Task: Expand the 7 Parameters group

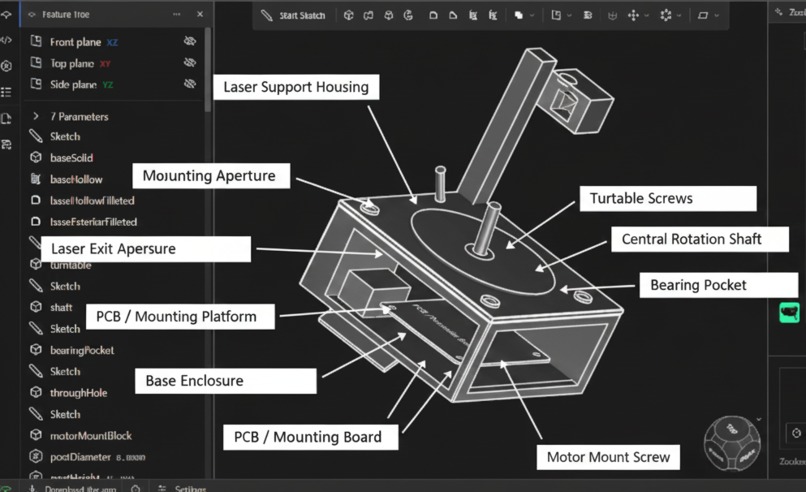Action: (36, 116)
